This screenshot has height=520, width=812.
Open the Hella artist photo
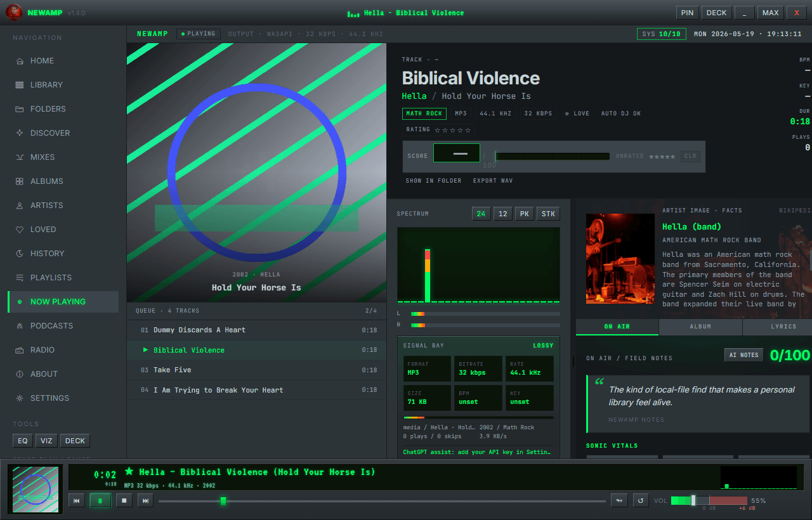pyautogui.click(x=620, y=259)
